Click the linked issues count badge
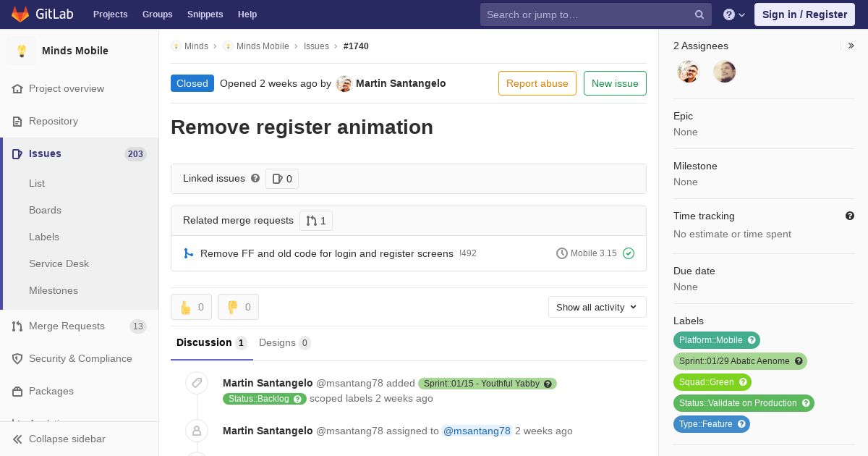Screen dimensions: 868x456 click(282, 179)
